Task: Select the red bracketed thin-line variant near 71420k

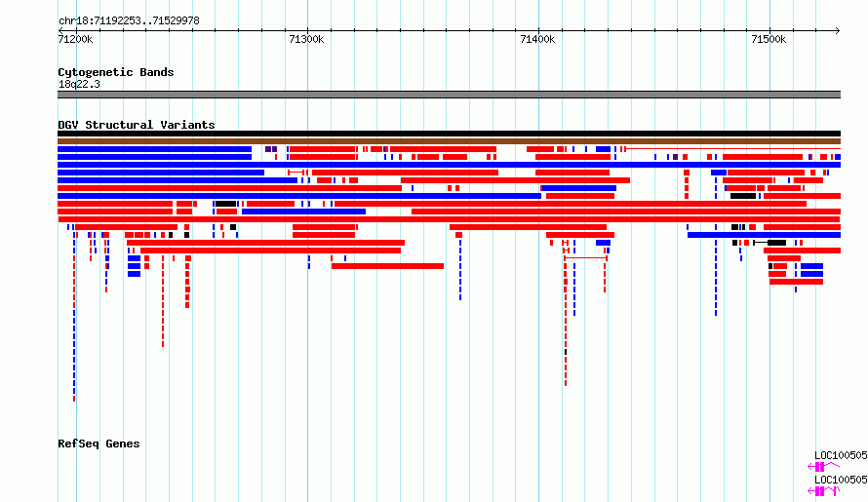Action: click(586, 258)
